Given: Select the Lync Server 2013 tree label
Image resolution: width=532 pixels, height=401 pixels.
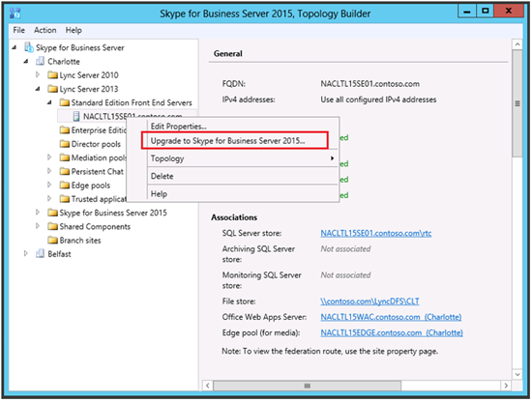Looking at the screenshot, I should click(89, 89).
